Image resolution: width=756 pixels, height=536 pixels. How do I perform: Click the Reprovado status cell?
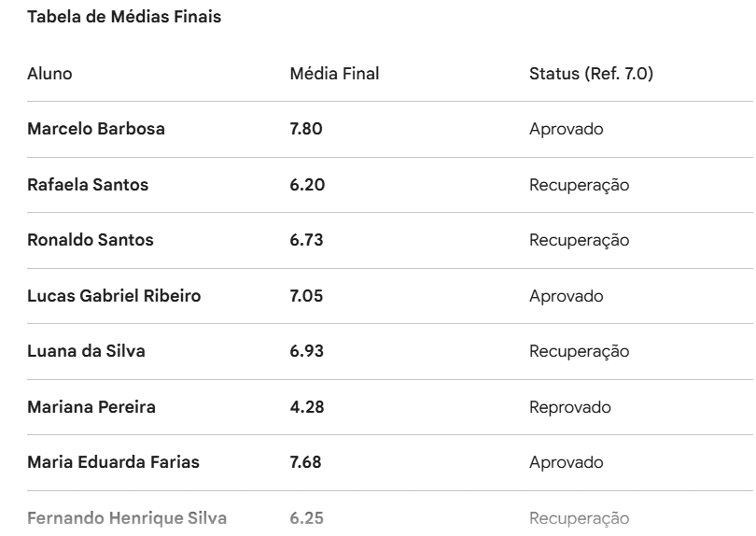570,407
